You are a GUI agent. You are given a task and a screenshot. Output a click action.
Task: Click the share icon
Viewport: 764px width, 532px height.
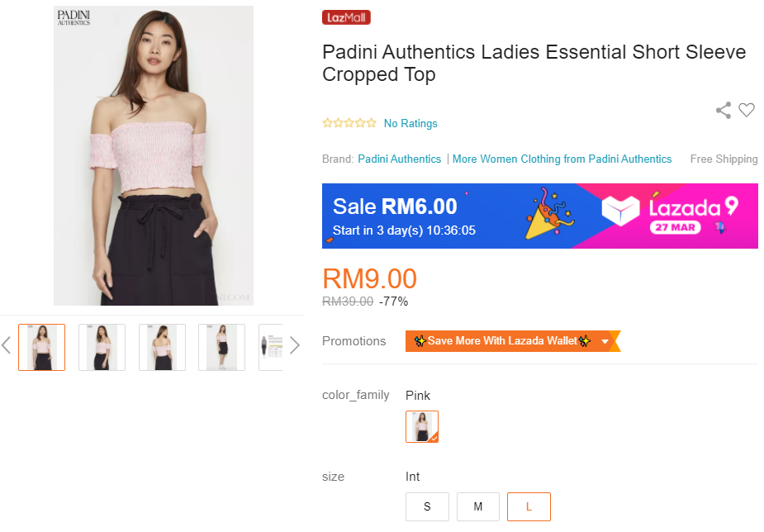tap(724, 110)
